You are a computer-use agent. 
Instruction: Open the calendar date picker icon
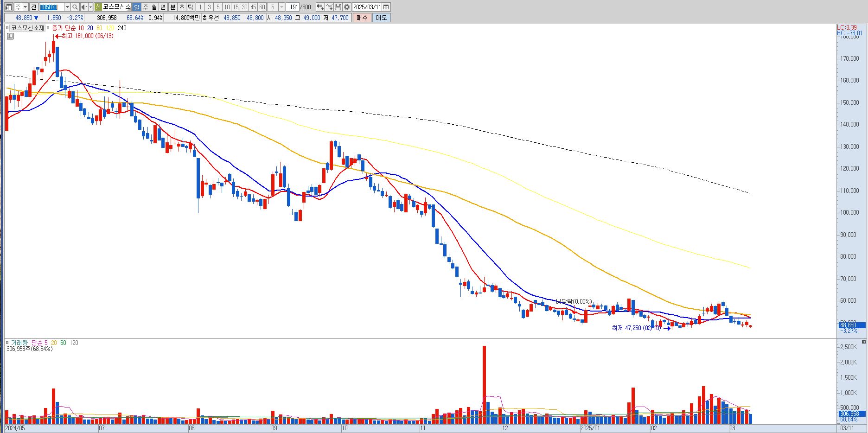[386, 7]
